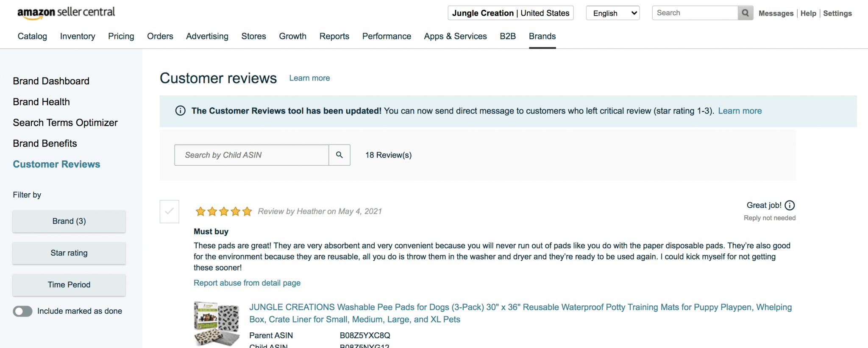Click Learn more link in update banner
The width and height of the screenshot is (868, 348).
740,111
